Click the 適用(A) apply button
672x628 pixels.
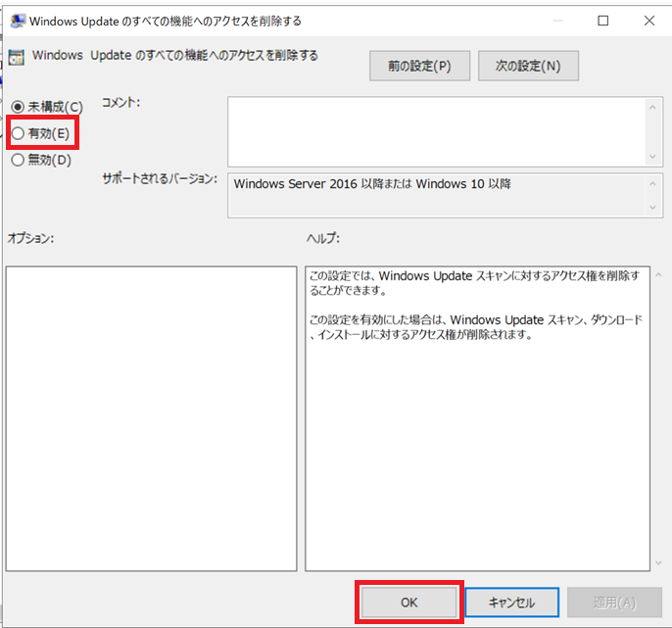(x=613, y=603)
